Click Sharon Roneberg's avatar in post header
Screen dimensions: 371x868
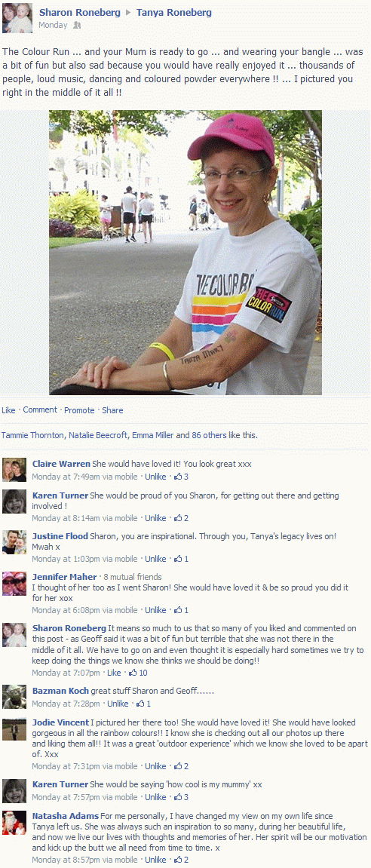pyautogui.click(x=17, y=17)
